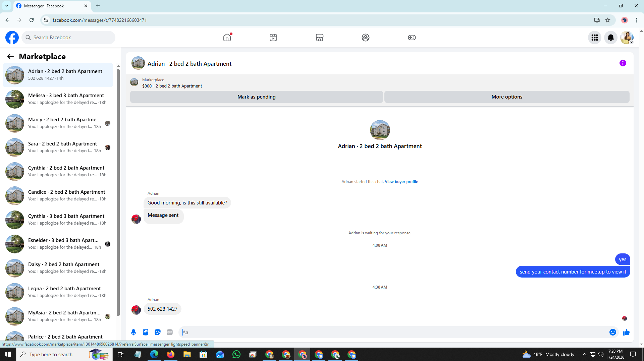644x361 pixels.
Task: Go back using the Marketplace arrow
Action: point(10,57)
